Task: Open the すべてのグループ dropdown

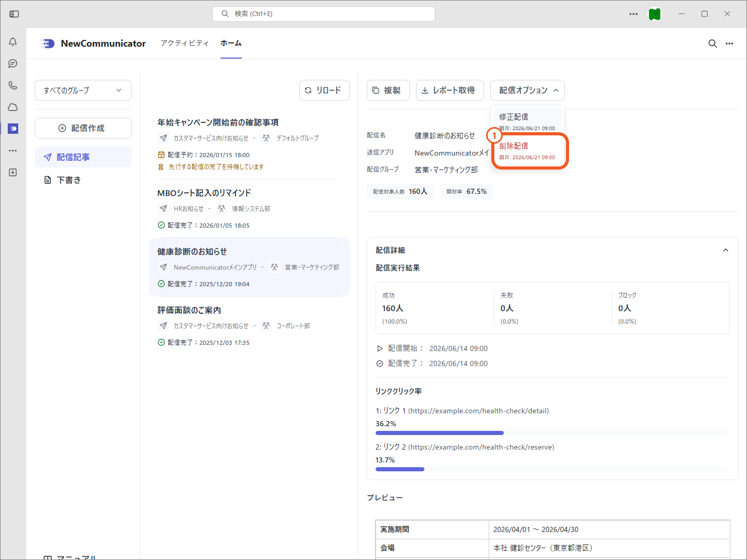Action: [x=83, y=90]
